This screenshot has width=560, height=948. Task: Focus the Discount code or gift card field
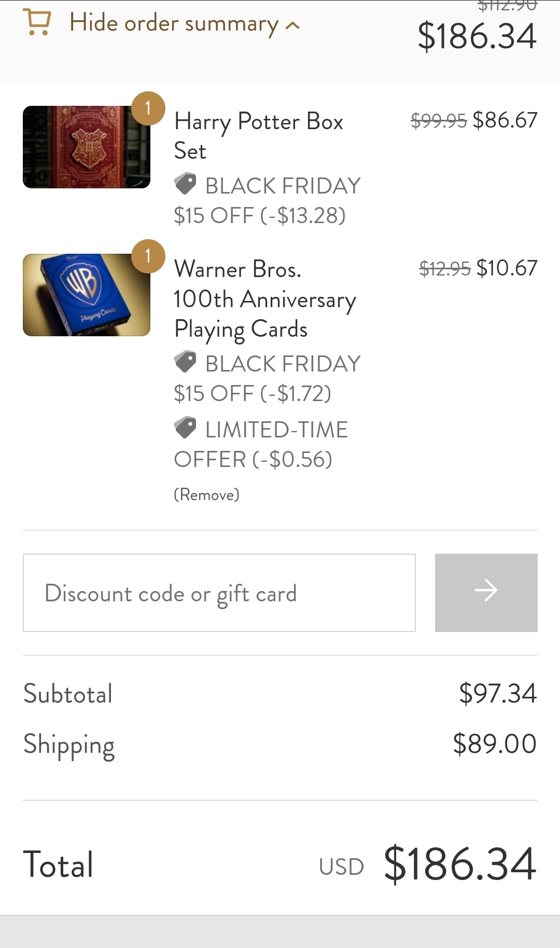click(x=219, y=593)
